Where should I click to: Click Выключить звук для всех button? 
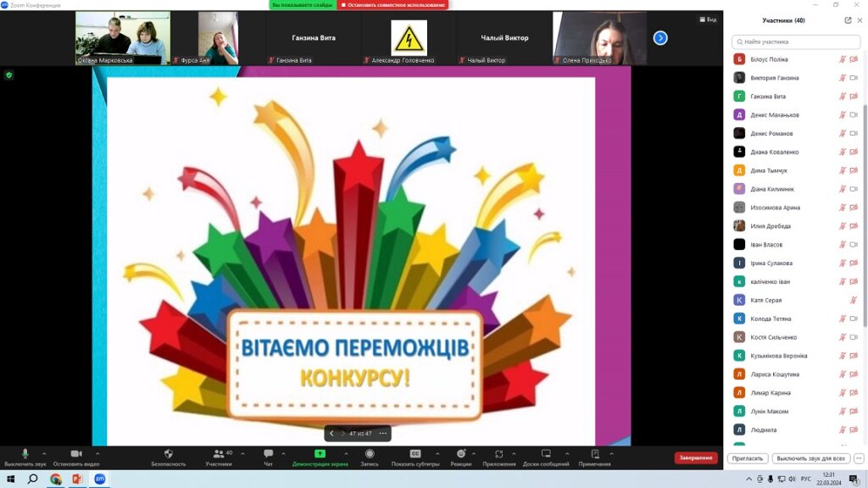pos(810,458)
